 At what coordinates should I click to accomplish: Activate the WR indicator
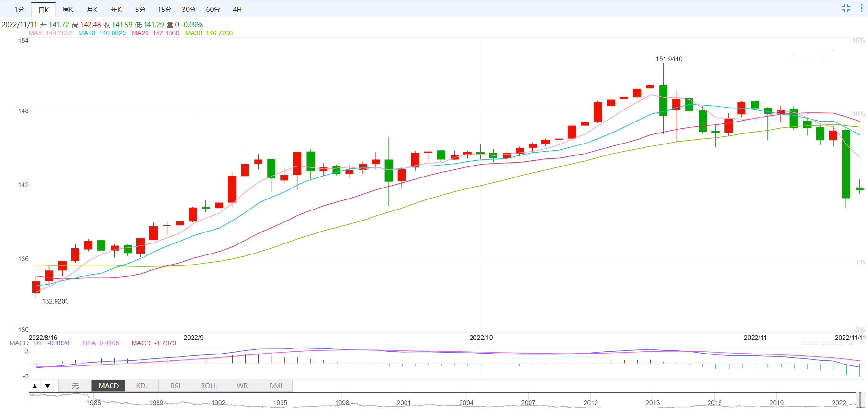pyautogui.click(x=242, y=386)
